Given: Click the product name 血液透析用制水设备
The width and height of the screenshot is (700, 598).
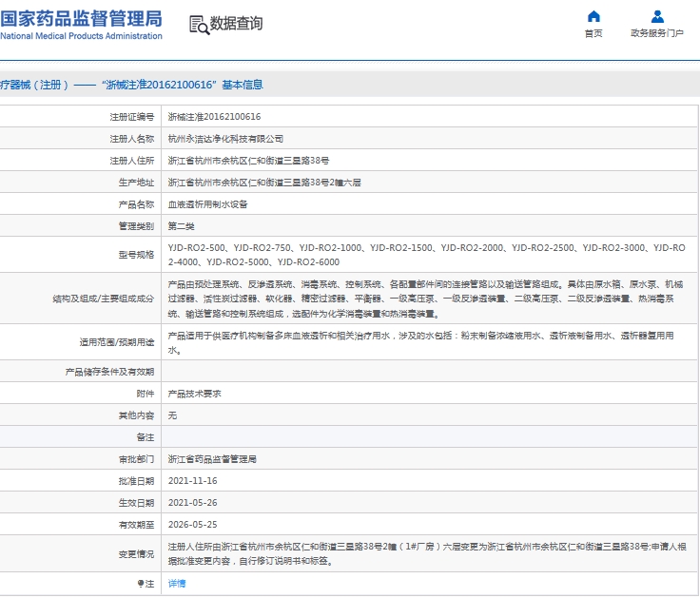Looking at the screenshot, I should 207,204.
